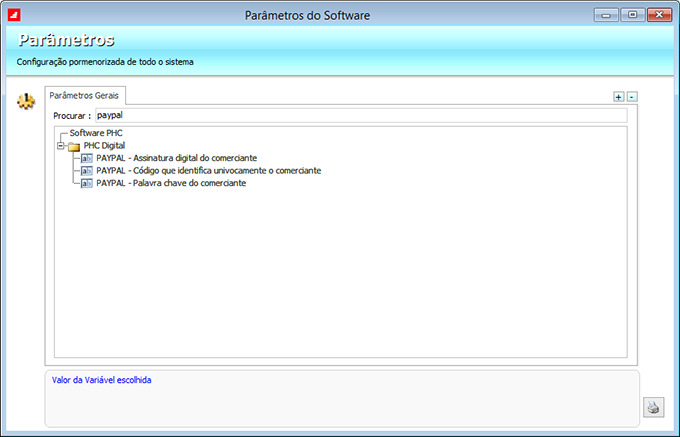Image resolution: width=680 pixels, height=437 pixels.
Task: Click icon beside Assinatura digital do comerciante
Action: (x=87, y=158)
